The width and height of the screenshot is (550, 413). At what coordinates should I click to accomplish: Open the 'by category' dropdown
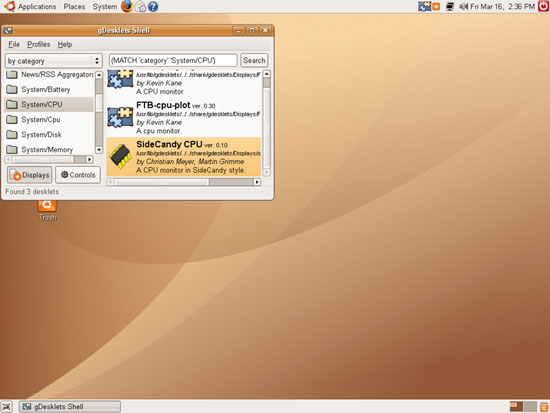pyautogui.click(x=54, y=61)
